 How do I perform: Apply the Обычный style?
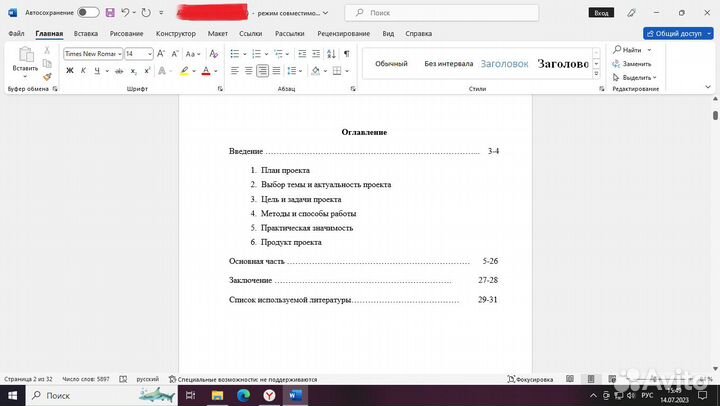[391, 63]
